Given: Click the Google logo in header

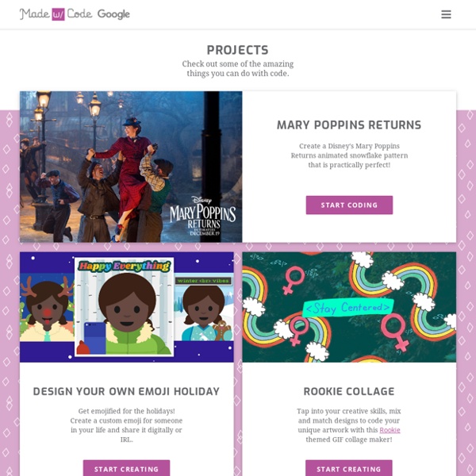Looking at the screenshot, I should pos(113,14).
